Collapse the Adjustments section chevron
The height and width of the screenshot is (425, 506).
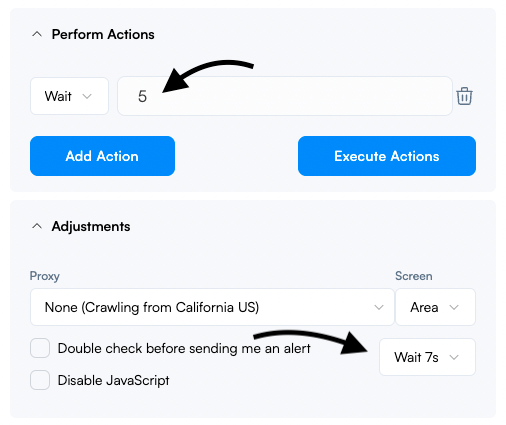tap(37, 226)
